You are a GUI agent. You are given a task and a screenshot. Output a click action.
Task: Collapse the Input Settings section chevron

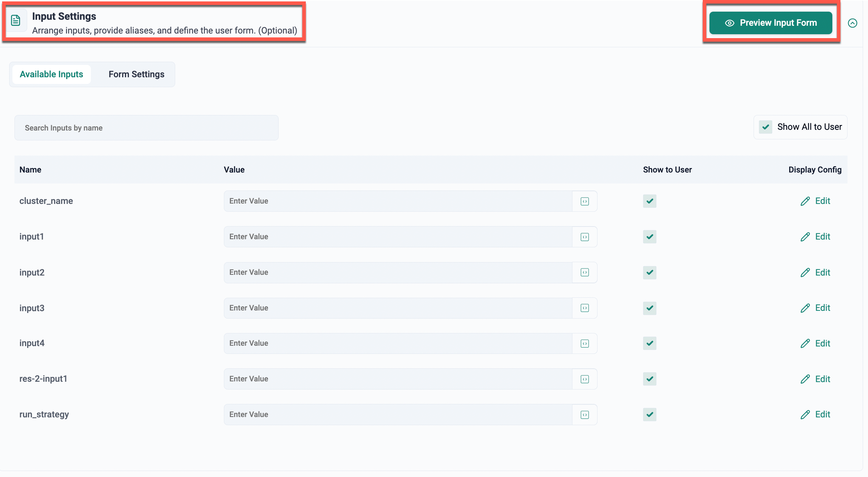pos(852,23)
